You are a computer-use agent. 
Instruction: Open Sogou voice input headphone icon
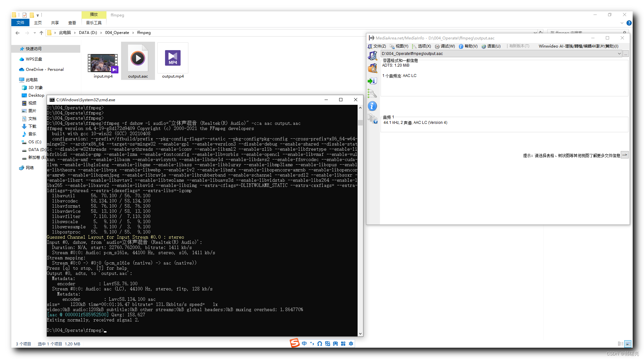[320, 343]
